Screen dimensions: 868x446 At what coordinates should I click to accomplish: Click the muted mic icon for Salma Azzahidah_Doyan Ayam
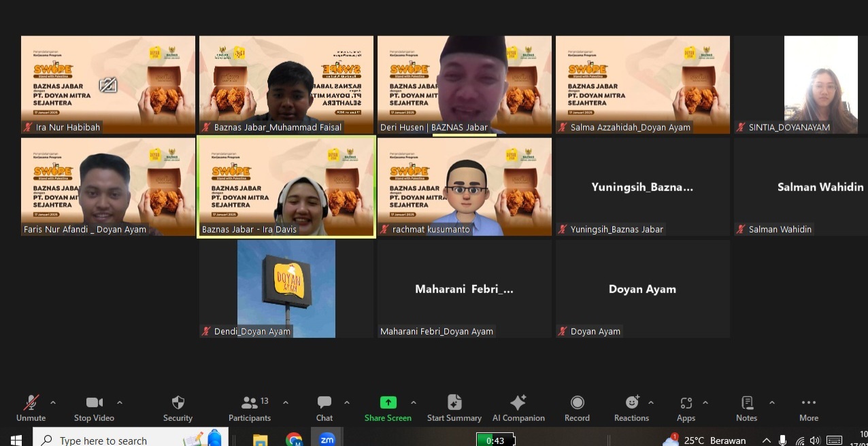pos(563,127)
